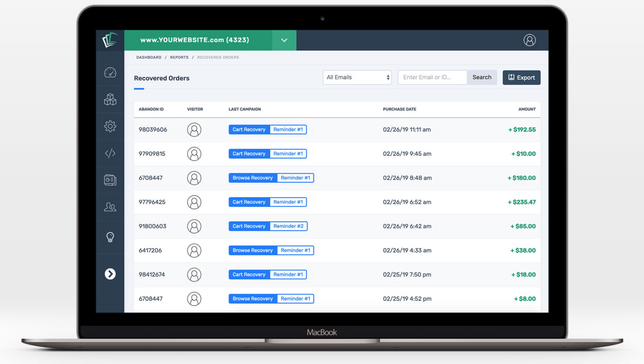
Task: Click the Reminder #2 tag on order 91800603
Action: (288, 226)
